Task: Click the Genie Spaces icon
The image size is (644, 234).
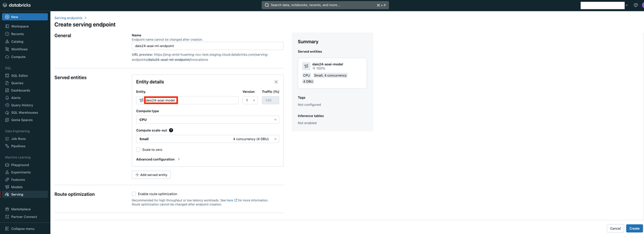Action: pos(7,120)
